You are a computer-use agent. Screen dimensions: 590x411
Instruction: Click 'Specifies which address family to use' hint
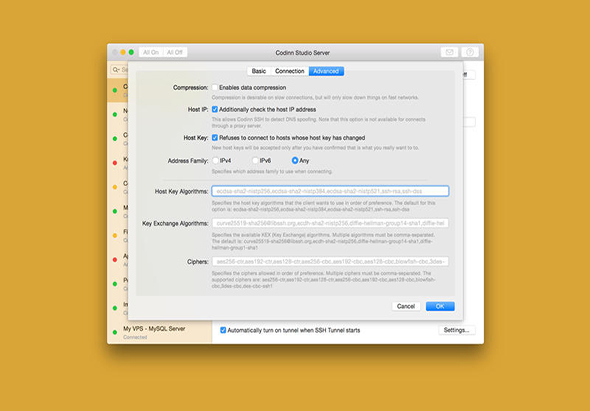(272, 172)
